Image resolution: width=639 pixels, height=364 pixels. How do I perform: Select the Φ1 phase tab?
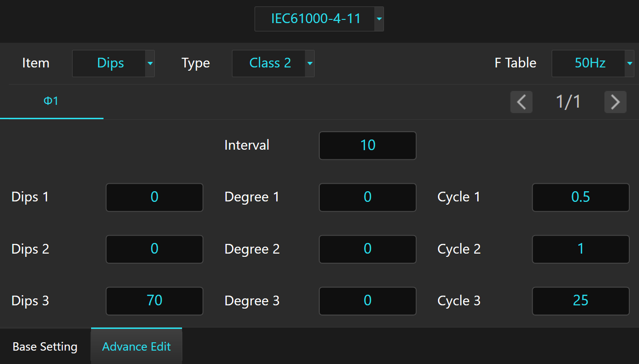51,101
